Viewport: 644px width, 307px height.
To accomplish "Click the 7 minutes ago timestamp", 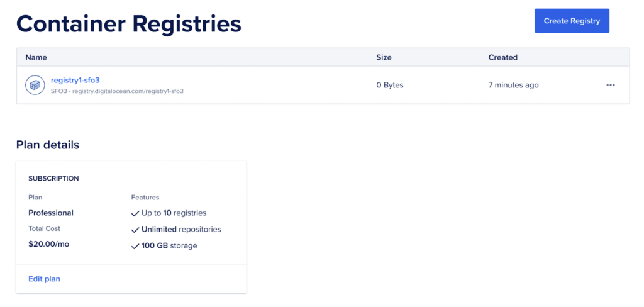I will (514, 85).
